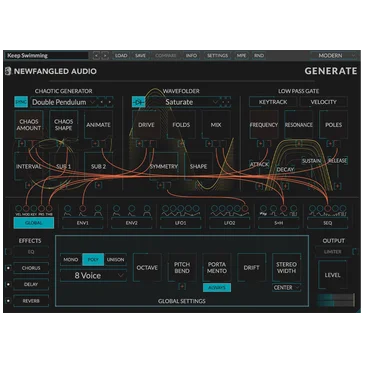This screenshot has height=365, width=365.
Task: Click the plus under Release
Action: click(x=338, y=186)
